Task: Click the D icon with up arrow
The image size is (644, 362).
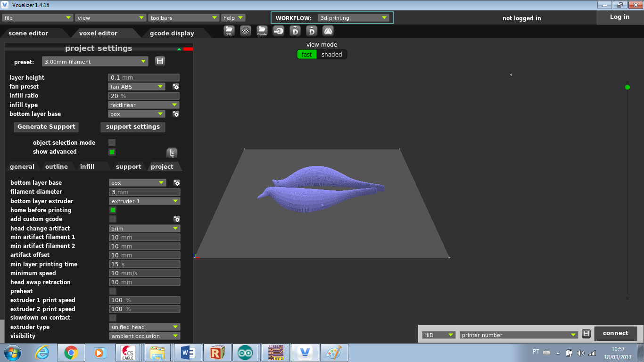Action: click(312, 31)
